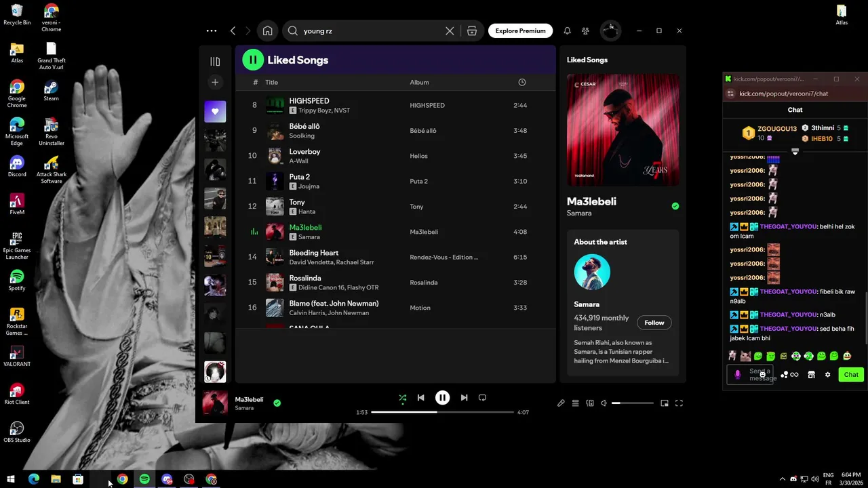Sort by duration using the clock icon header
The height and width of the screenshot is (488, 868).
[521, 82]
